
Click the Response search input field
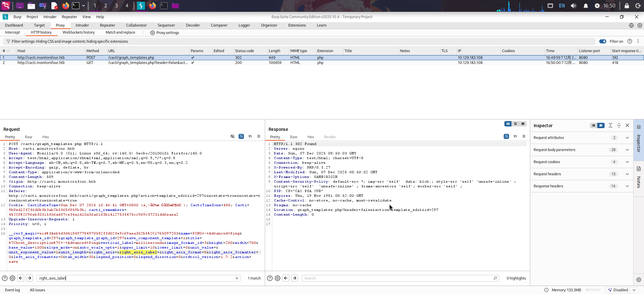pyautogui.click(x=397, y=278)
